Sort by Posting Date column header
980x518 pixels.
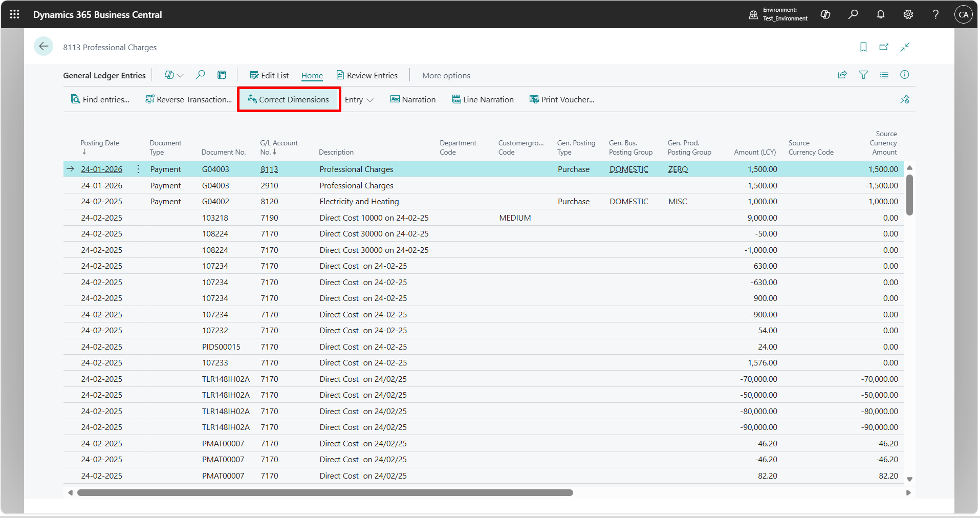pos(100,147)
